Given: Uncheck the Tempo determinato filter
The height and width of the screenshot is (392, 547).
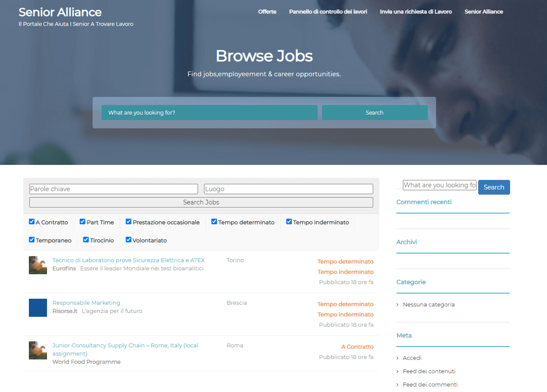Looking at the screenshot, I should (214, 221).
